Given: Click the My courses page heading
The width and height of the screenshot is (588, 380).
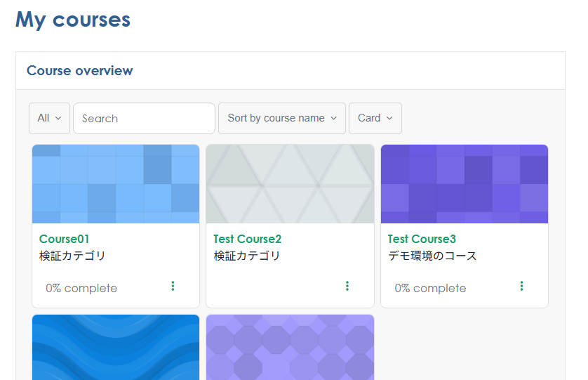Looking at the screenshot, I should tap(73, 20).
